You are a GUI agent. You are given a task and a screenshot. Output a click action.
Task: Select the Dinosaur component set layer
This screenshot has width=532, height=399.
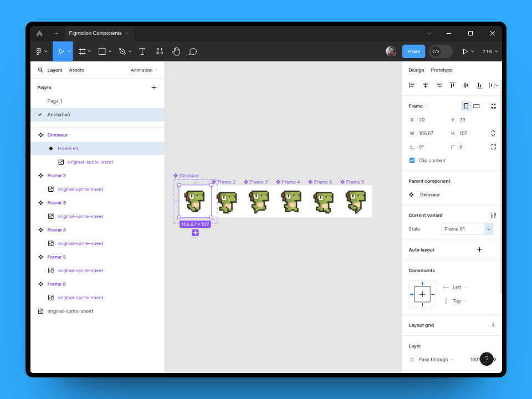(x=98, y=135)
